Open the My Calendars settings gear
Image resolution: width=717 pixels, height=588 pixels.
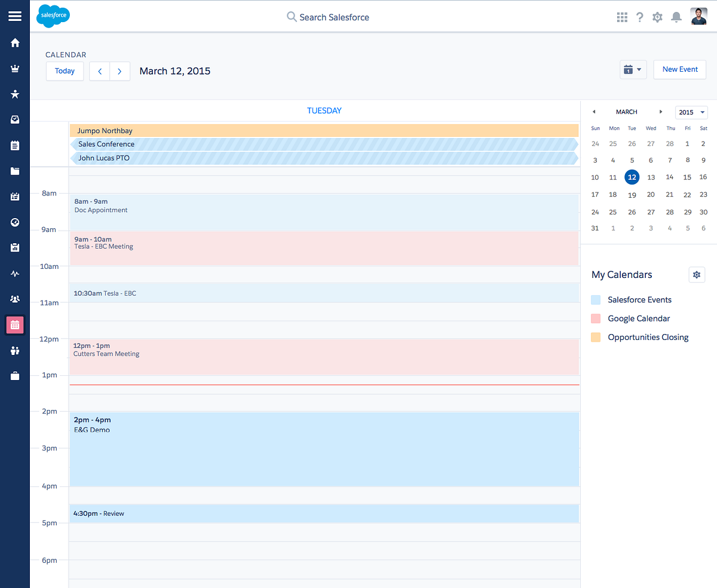(697, 274)
